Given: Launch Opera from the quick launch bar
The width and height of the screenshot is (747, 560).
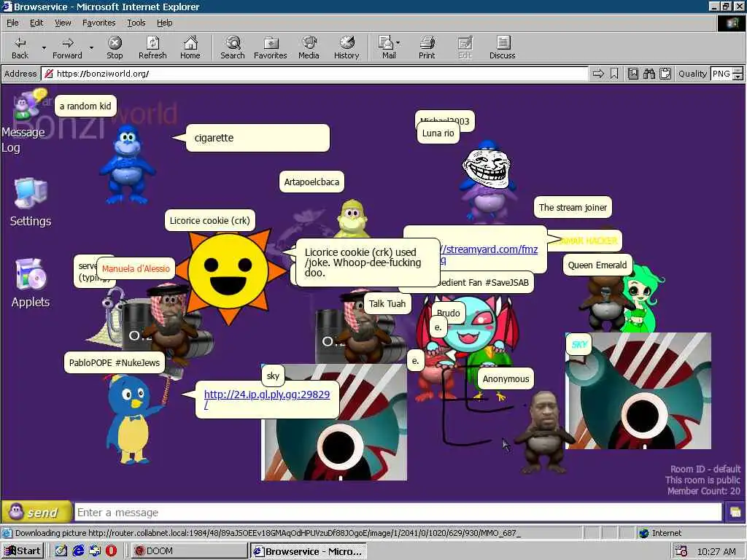Looking at the screenshot, I should point(111,551).
